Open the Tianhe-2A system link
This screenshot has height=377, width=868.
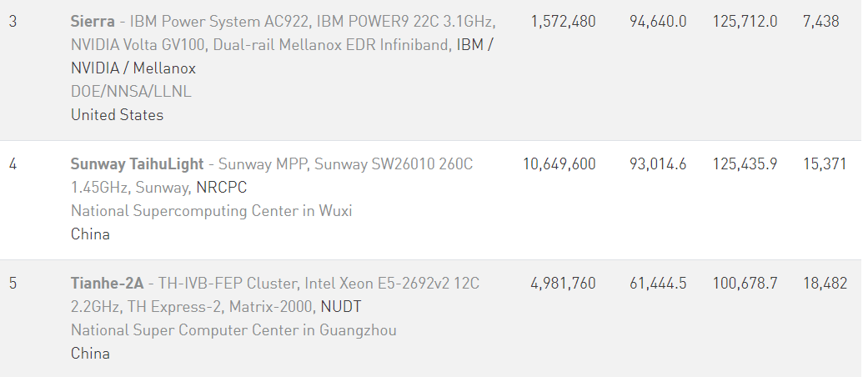click(108, 284)
